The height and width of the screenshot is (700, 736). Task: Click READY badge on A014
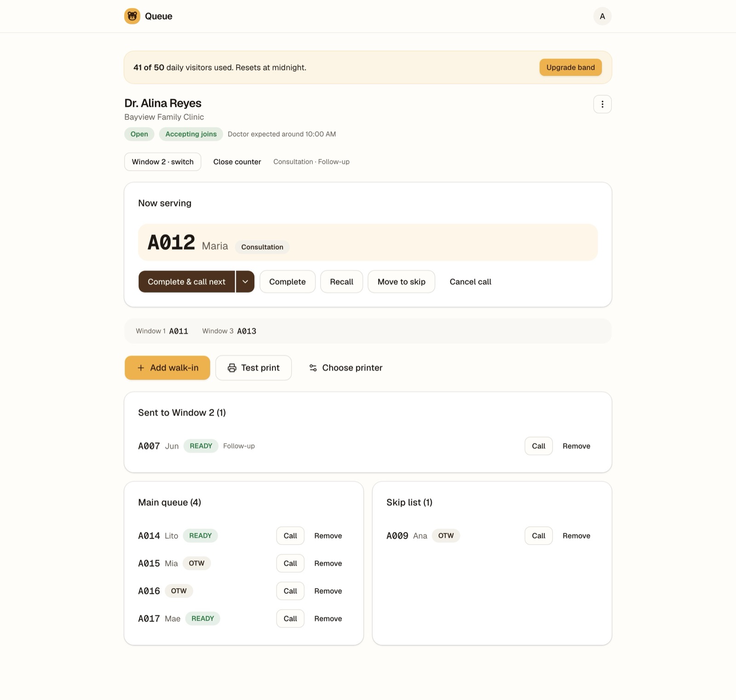coord(201,536)
